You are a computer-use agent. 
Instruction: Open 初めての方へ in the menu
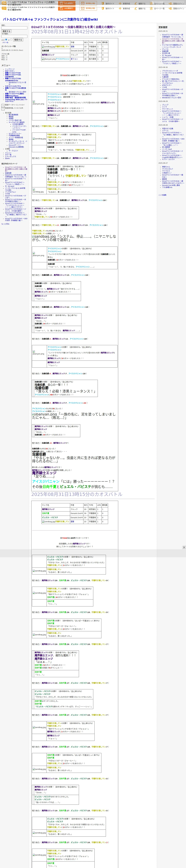point(10,71)
